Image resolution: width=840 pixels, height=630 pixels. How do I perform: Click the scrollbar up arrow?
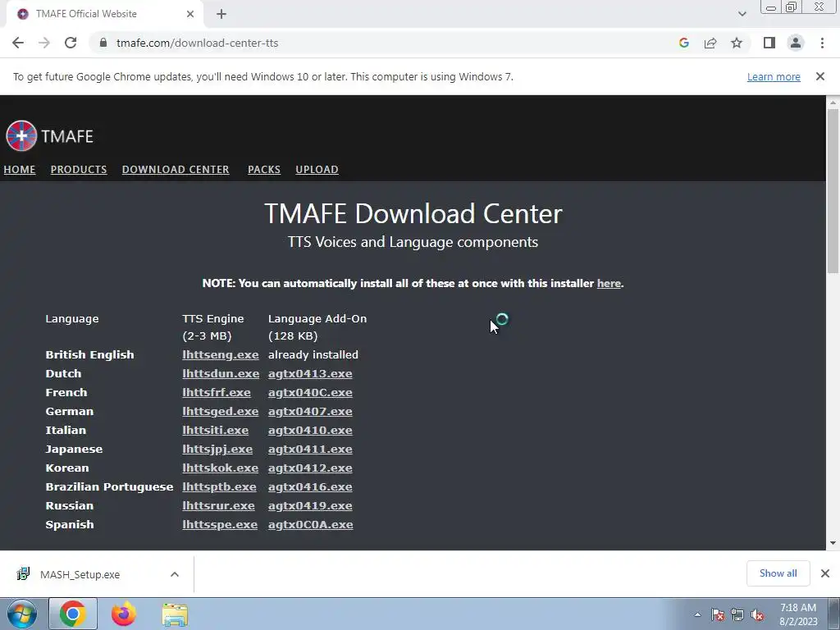pos(833,102)
